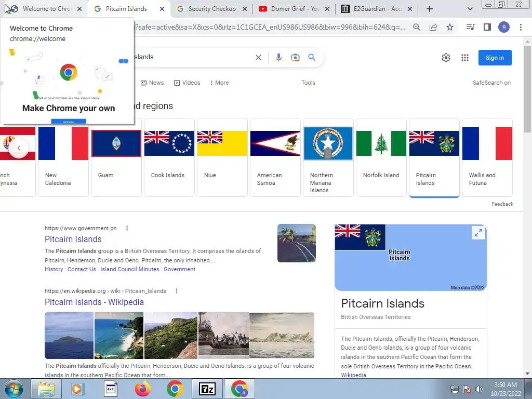532x399 pixels.
Task: Close the Pitcairn Islands tab
Action: (x=162, y=9)
